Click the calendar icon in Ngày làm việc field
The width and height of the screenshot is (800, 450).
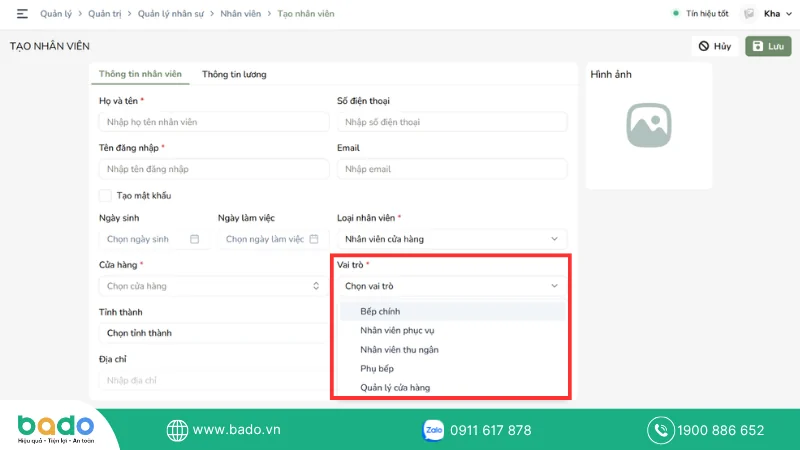[314, 239]
